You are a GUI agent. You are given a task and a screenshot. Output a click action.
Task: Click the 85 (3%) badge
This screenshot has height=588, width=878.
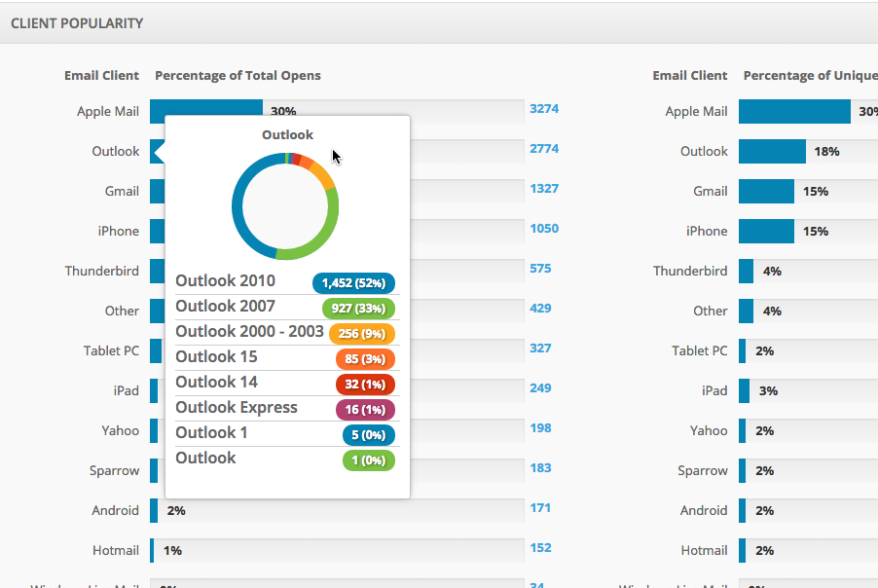point(365,359)
